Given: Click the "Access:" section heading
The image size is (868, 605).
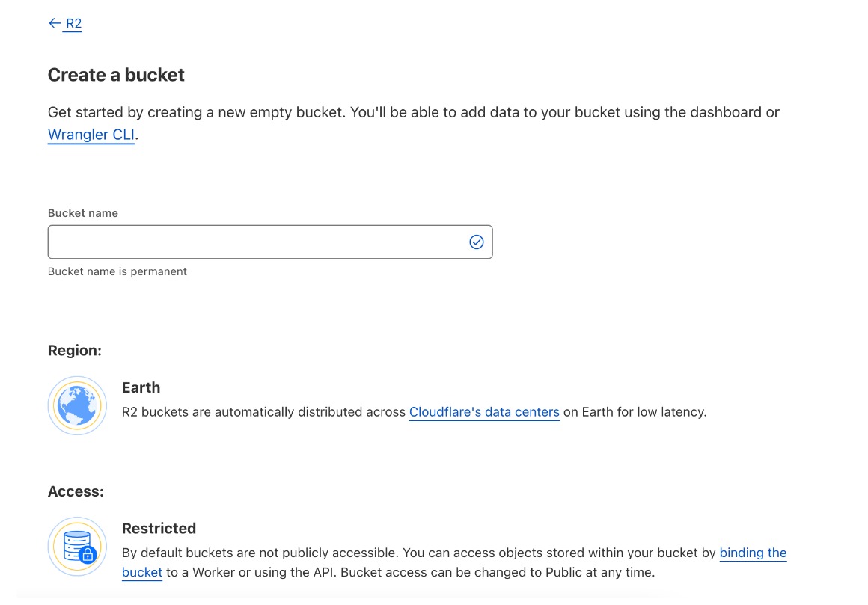Looking at the screenshot, I should (76, 491).
